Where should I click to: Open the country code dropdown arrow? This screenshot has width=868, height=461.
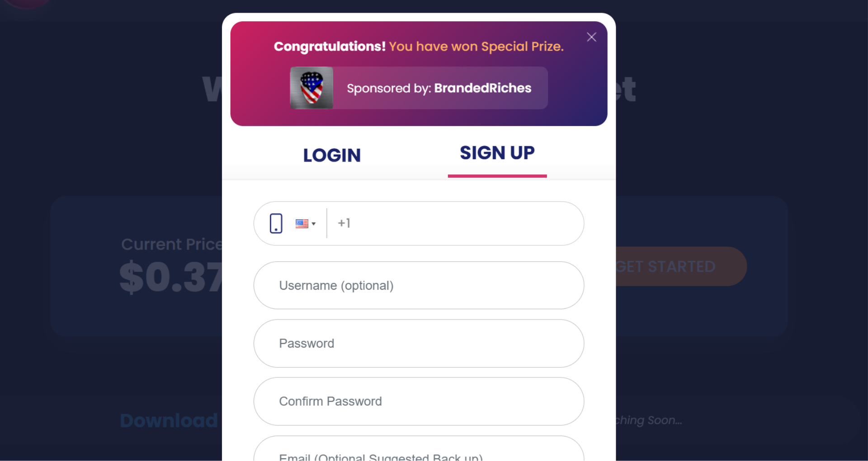(x=314, y=224)
